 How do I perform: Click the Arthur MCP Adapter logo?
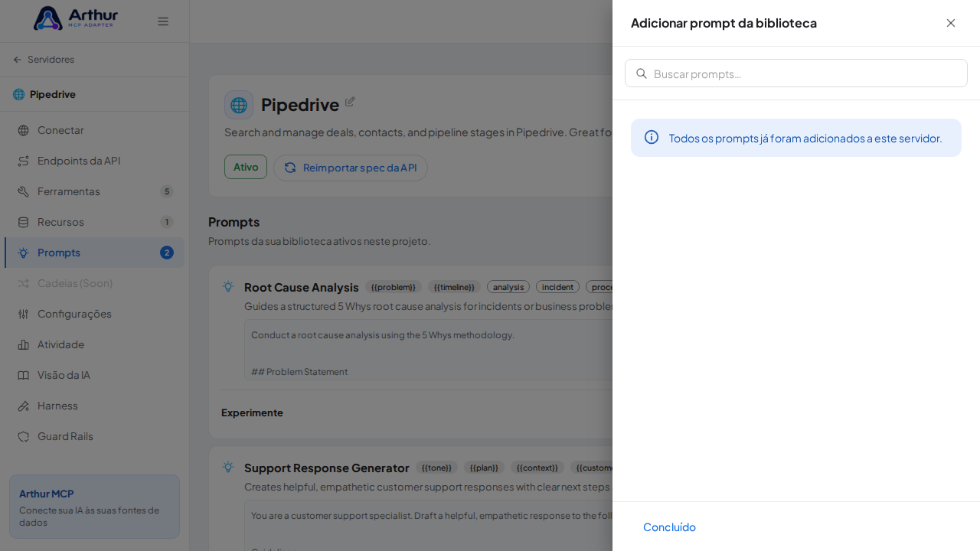click(76, 18)
